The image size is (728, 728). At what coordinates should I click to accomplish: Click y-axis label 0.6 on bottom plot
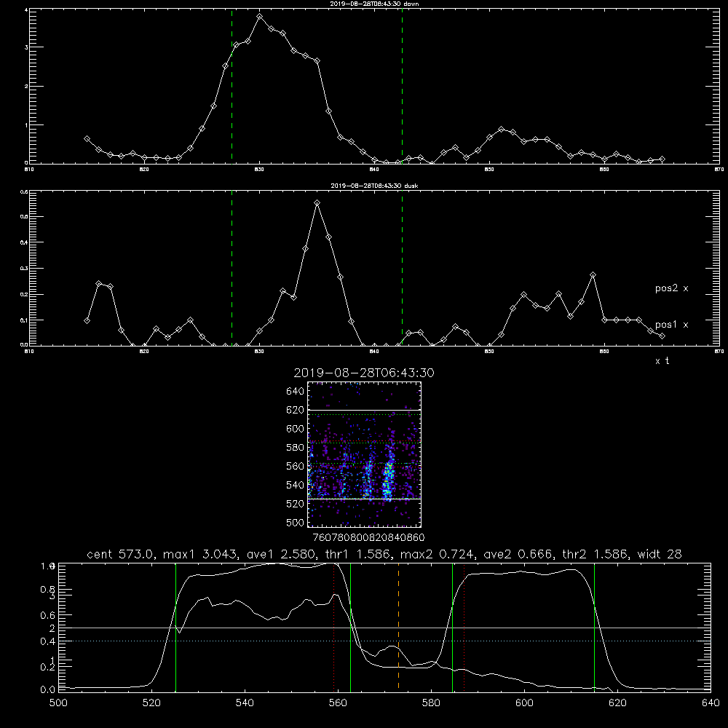click(x=47, y=615)
